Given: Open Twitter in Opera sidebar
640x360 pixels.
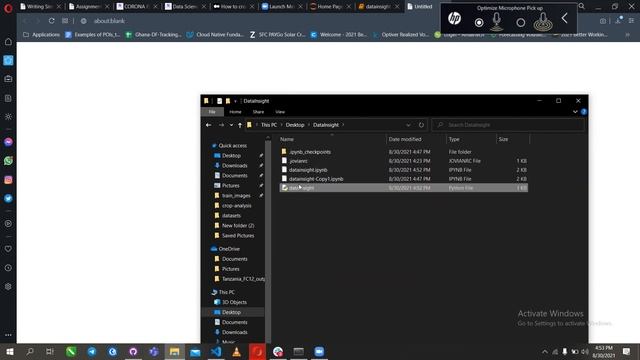Looking at the screenshot, I should tap(8, 198).
